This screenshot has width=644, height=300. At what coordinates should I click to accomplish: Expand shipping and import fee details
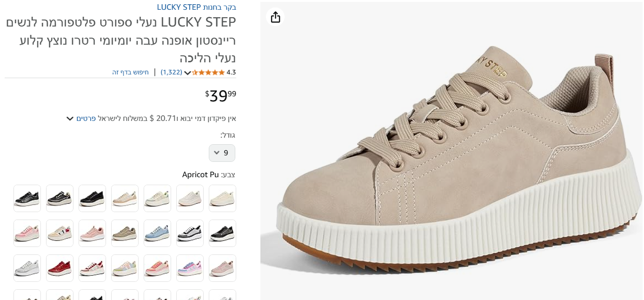click(70, 119)
